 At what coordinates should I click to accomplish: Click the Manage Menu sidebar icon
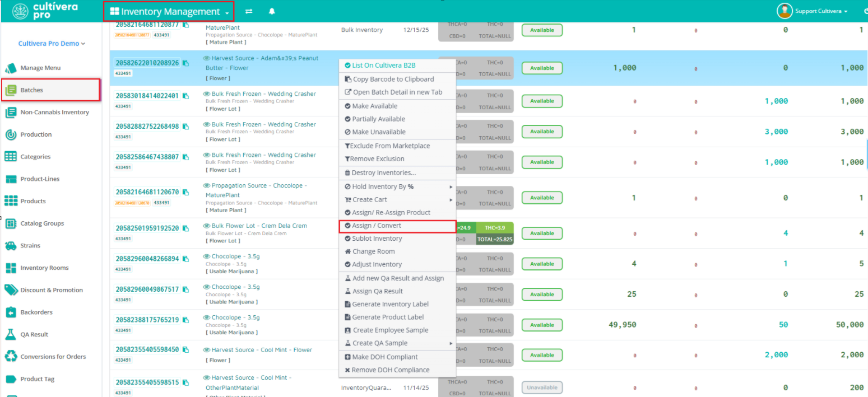tap(11, 68)
